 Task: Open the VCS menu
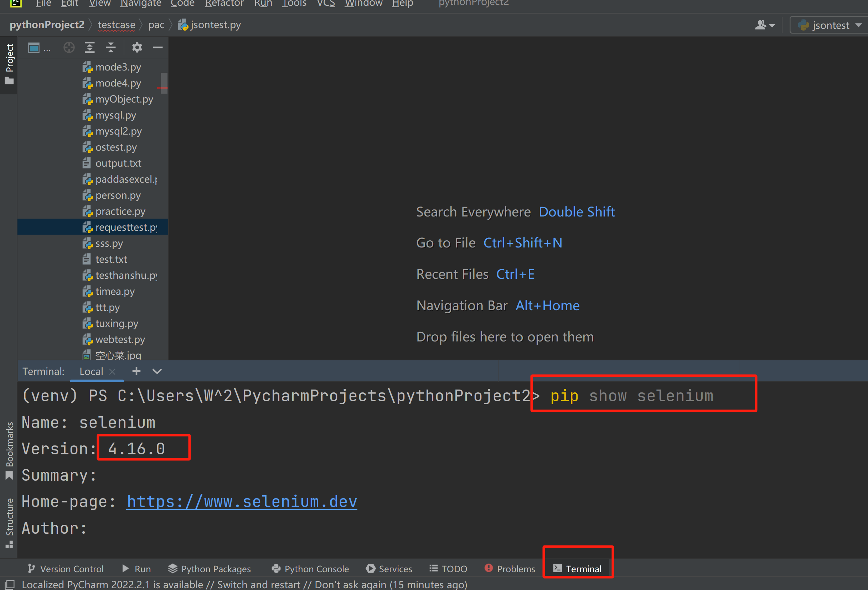coord(326,3)
